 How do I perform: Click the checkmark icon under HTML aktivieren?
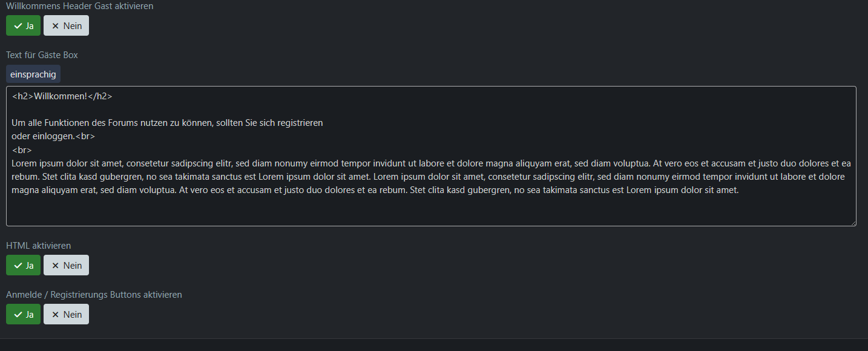click(x=18, y=266)
